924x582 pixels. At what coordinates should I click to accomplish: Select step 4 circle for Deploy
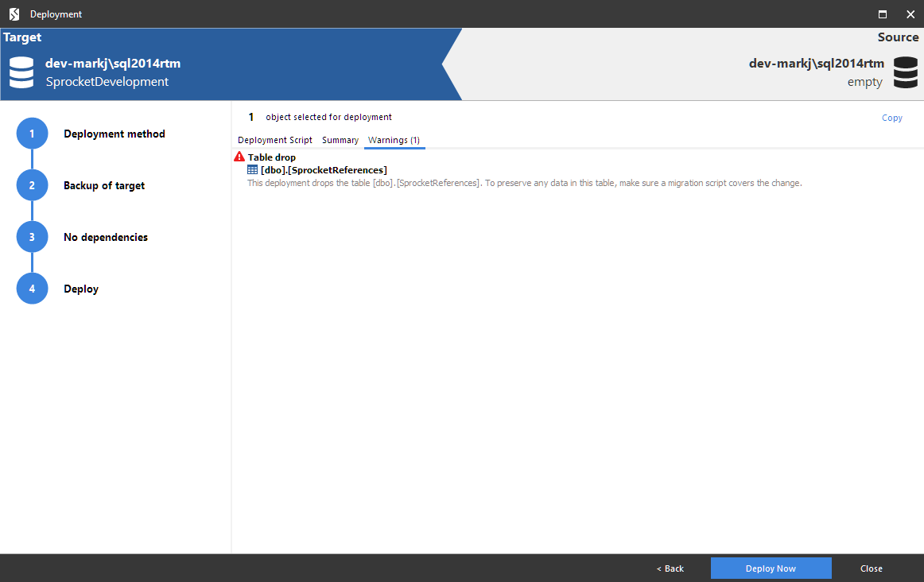click(x=32, y=288)
